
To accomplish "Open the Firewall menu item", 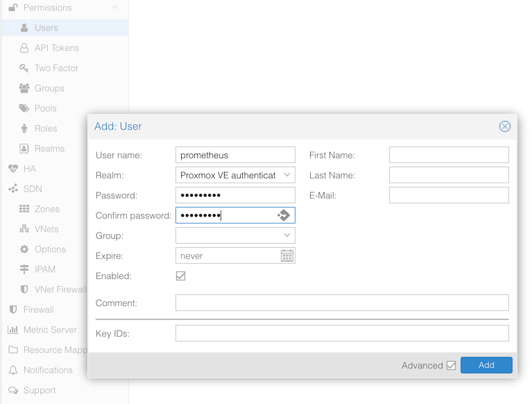I will click(x=38, y=310).
